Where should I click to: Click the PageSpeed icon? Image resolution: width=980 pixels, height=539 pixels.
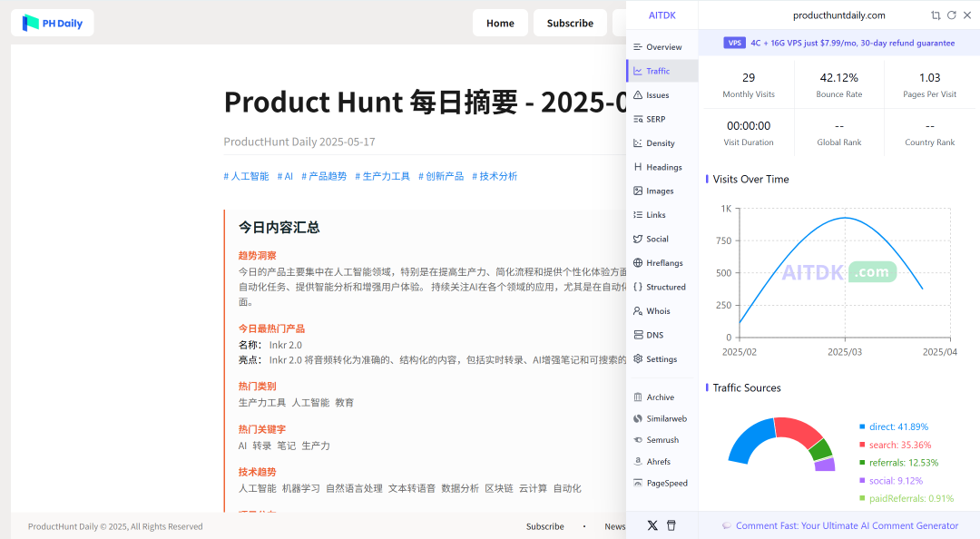pos(638,483)
